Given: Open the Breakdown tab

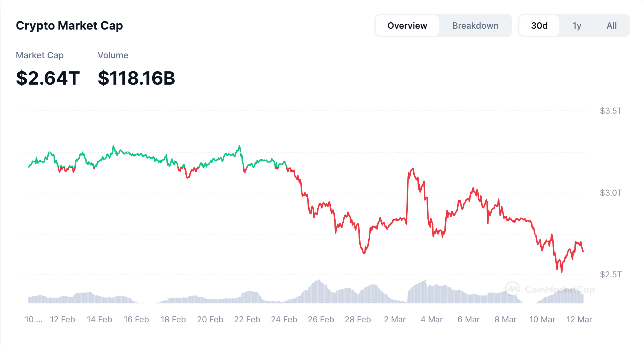Looking at the screenshot, I should coord(475,26).
